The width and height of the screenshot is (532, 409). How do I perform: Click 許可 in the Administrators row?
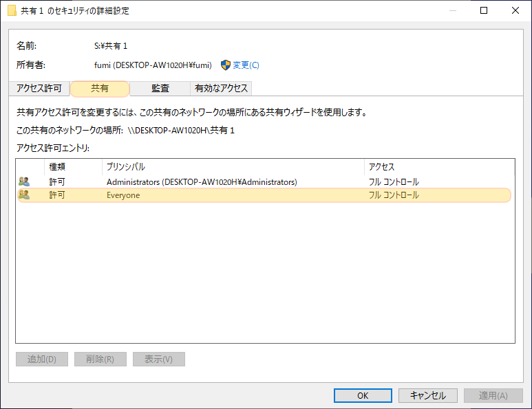(x=57, y=182)
